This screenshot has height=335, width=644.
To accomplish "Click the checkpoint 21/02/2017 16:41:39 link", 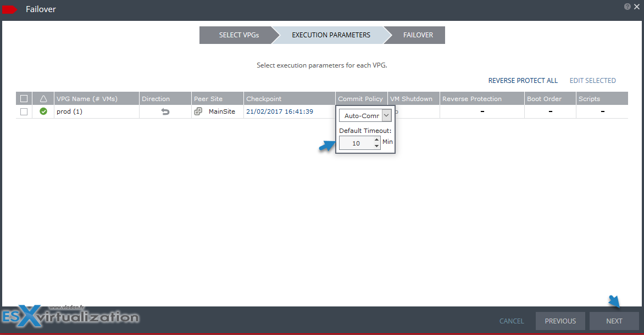I will [x=279, y=111].
